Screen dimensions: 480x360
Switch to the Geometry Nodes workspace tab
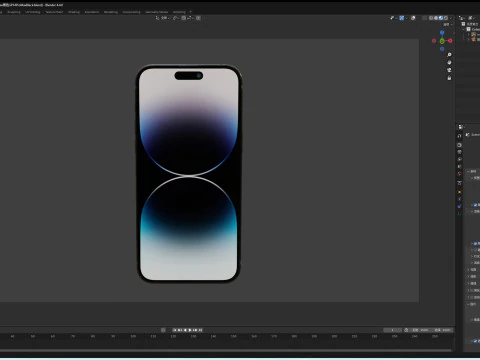point(157,12)
